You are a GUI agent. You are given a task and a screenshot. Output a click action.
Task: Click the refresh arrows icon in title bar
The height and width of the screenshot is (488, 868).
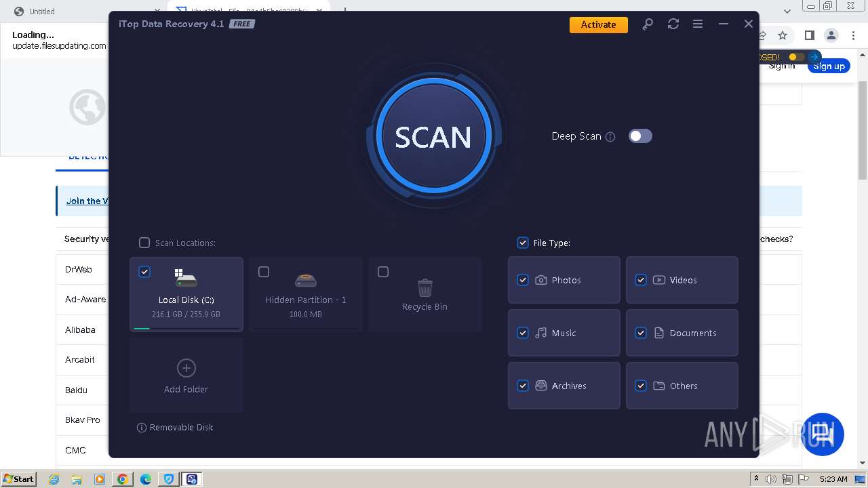point(673,24)
